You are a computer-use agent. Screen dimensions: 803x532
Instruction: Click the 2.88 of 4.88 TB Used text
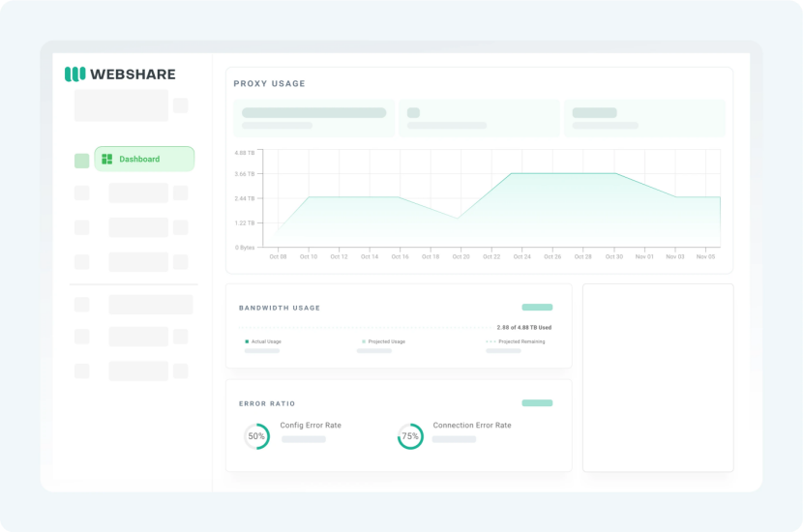click(523, 327)
